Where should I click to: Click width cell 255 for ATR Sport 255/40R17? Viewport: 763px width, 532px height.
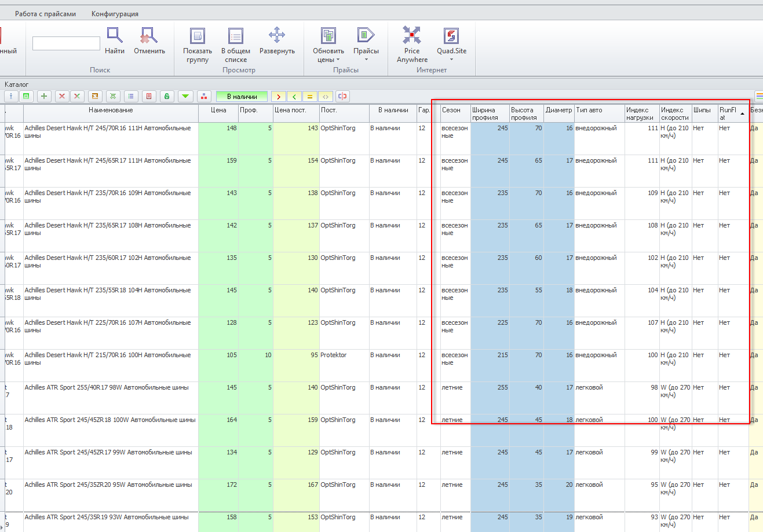[490, 398]
